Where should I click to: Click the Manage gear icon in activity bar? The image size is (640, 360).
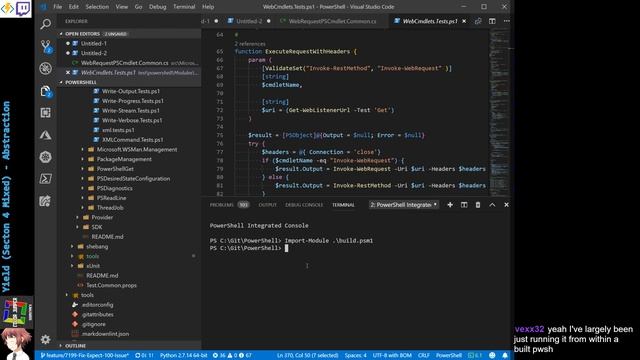click(46, 339)
